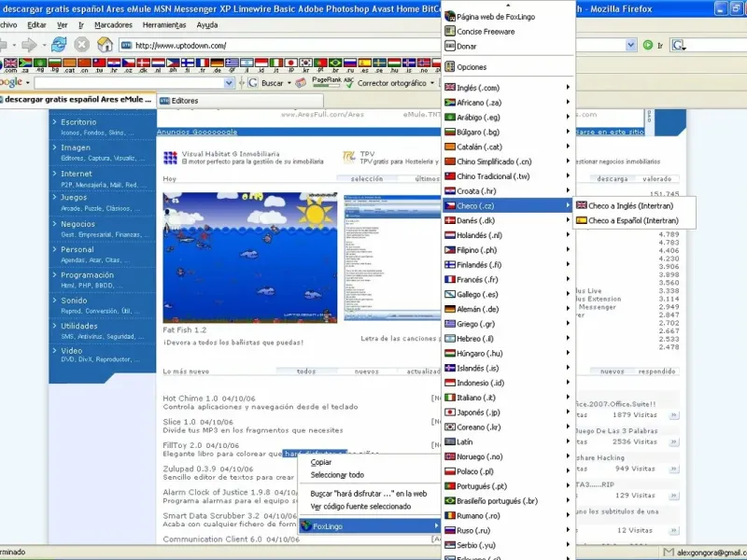This screenshot has width=747, height=560.
Task: Open the Marcadores menu
Action: [113, 25]
